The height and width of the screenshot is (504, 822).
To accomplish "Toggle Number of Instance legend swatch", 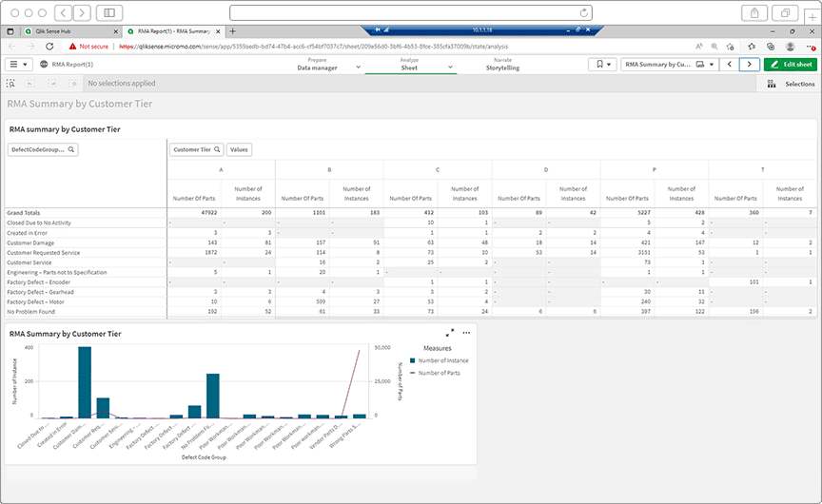I will pos(412,360).
